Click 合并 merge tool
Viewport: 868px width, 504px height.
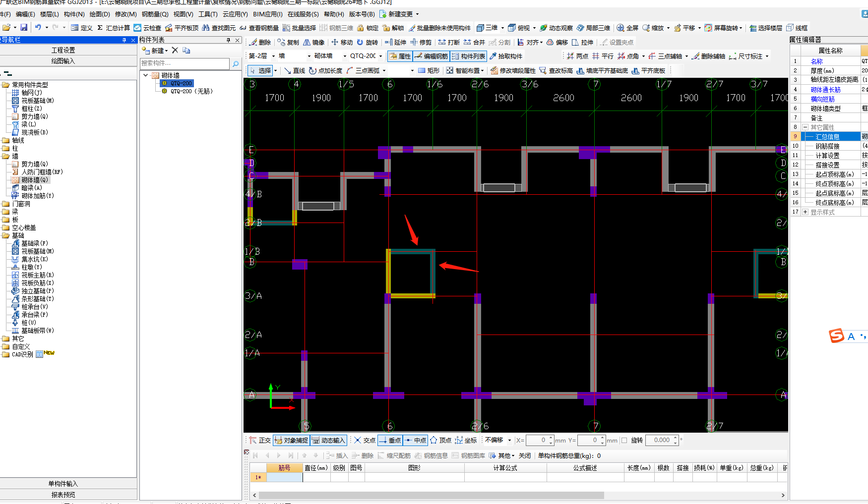(474, 42)
